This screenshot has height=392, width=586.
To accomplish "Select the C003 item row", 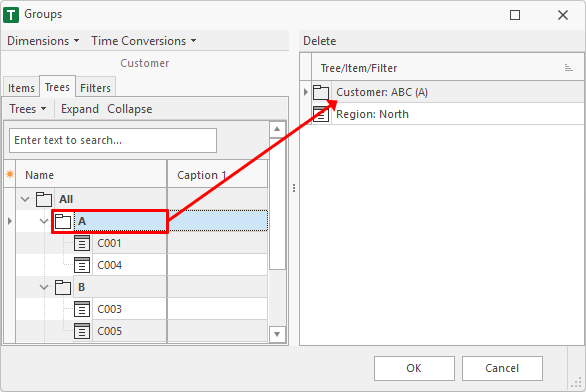I will pyautogui.click(x=142, y=309).
